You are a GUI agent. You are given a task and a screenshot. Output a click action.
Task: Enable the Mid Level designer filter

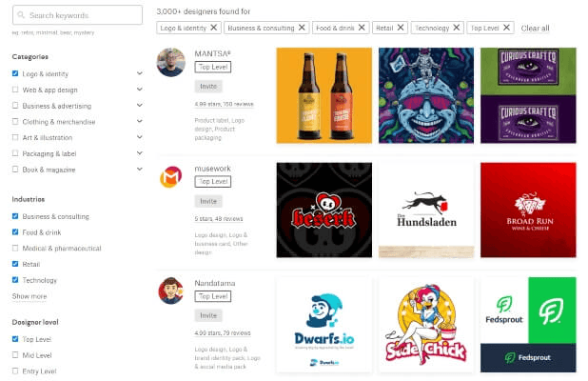coord(15,355)
